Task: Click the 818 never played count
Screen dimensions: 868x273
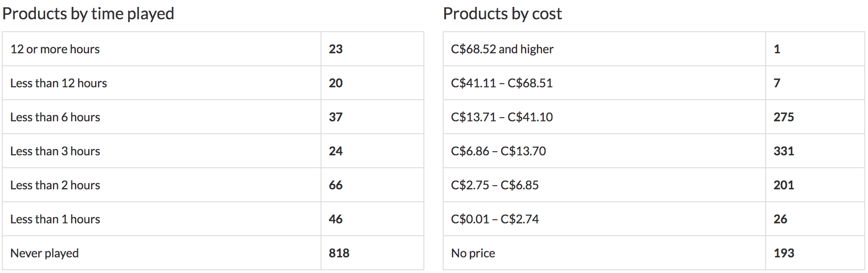Action: point(339,253)
